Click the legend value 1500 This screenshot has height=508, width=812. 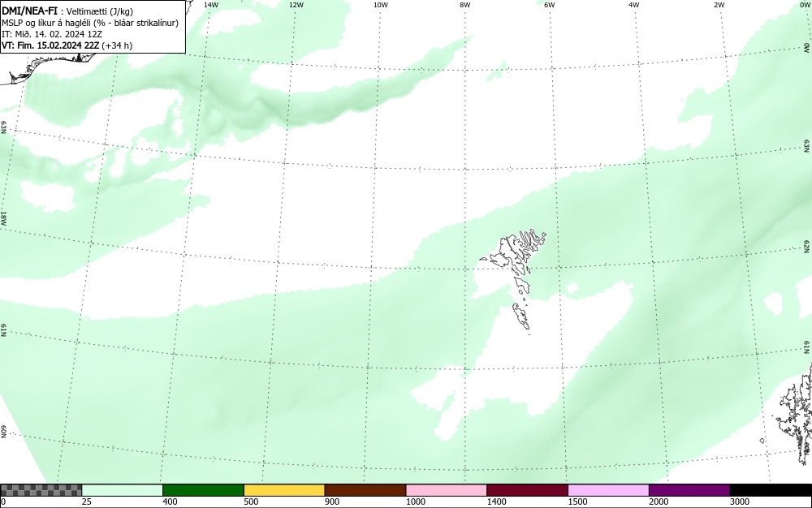point(577,502)
